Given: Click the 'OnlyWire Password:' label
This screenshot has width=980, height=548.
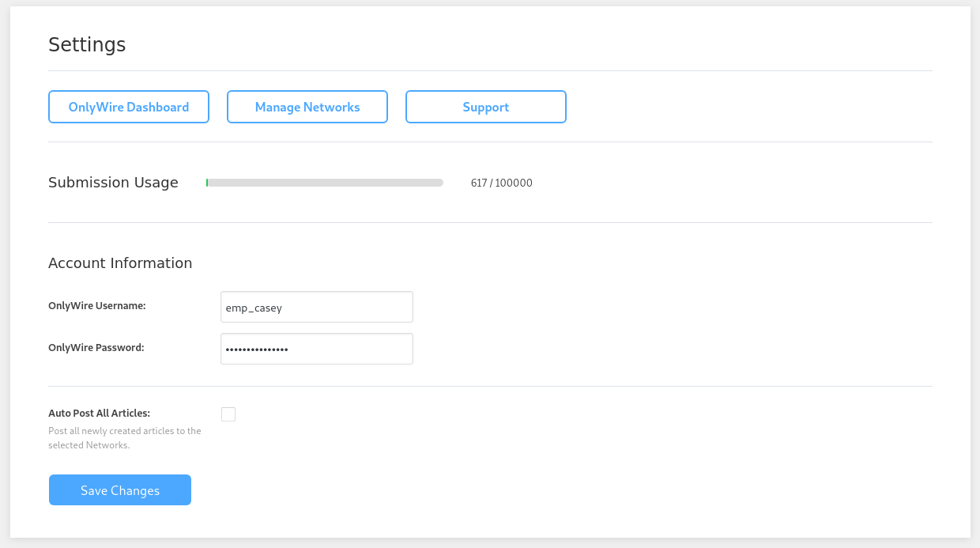Looking at the screenshot, I should pyautogui.click(x=96, y=347).
